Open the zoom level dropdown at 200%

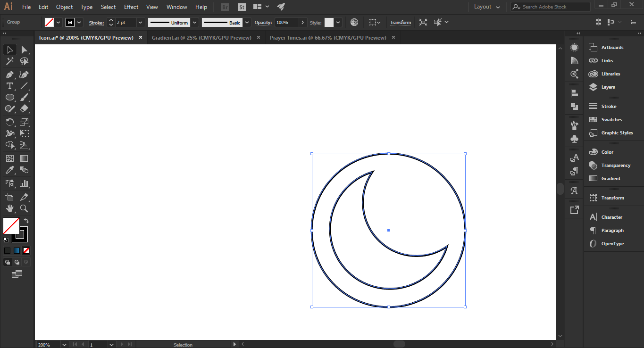pos(64,345)
